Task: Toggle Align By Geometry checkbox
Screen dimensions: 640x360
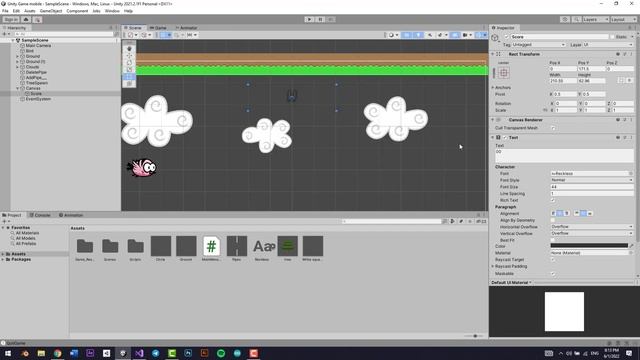Action: click(553, 220)
